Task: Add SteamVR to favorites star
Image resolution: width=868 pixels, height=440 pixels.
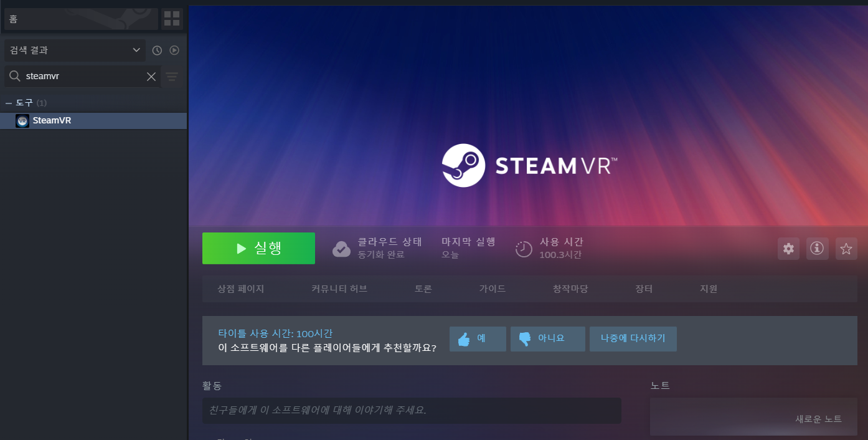Action: coord(846,249)
